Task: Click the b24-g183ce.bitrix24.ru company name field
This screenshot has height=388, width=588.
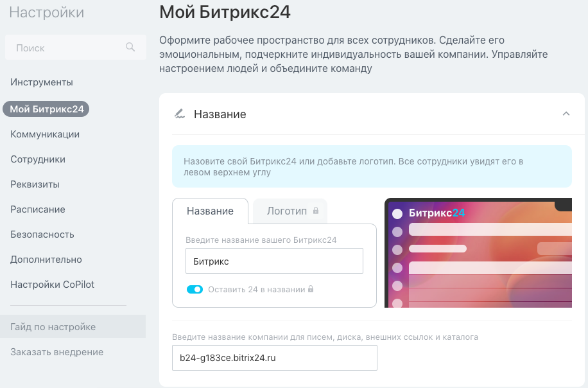Action: (275, 358)
